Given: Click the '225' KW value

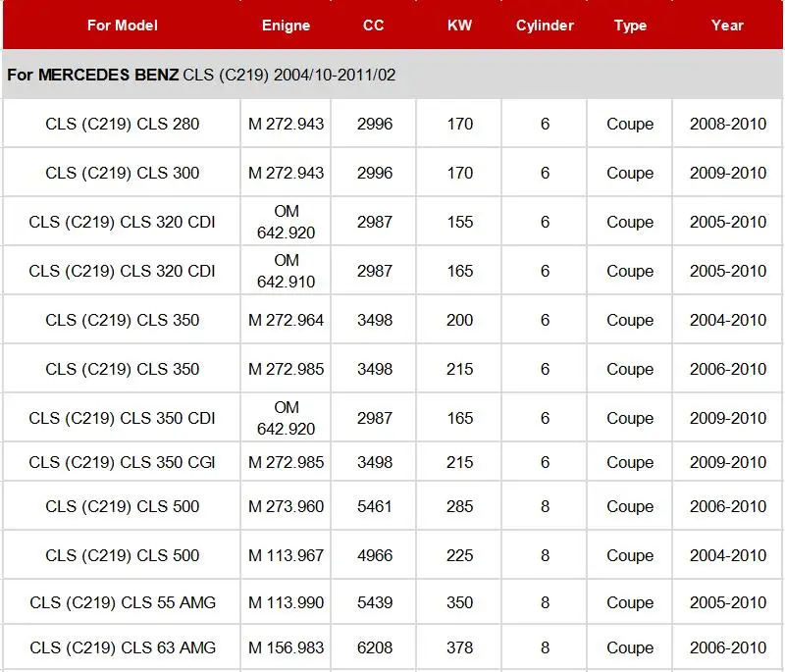Looking at the screenshot, I should pyautogui.click(x=459, y=555).
